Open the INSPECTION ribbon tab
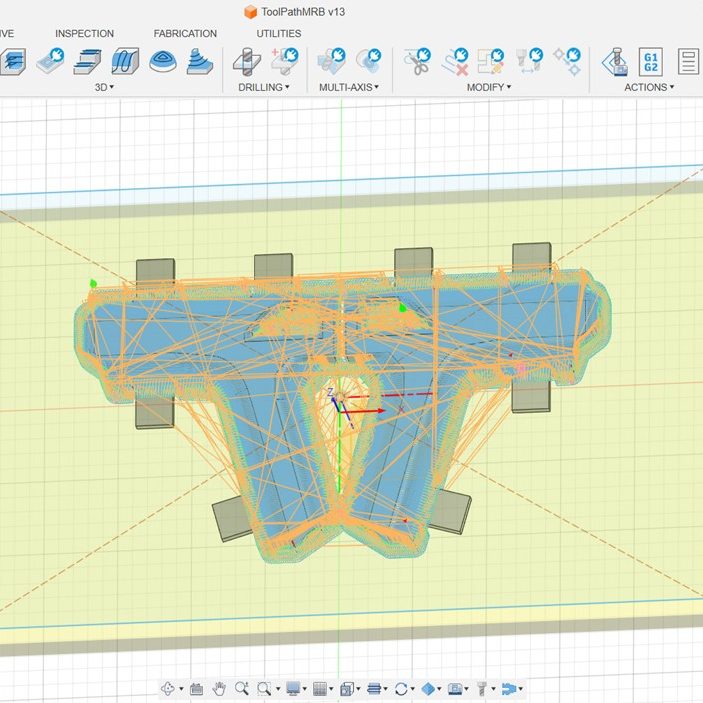The image size is (703, 703). click(84, 34)
